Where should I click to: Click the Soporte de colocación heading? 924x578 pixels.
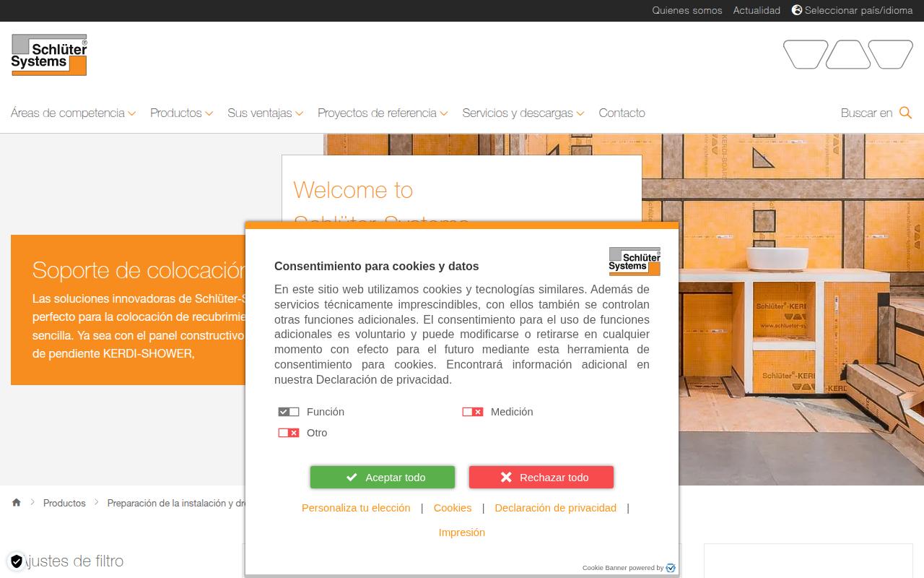[139, 270]
